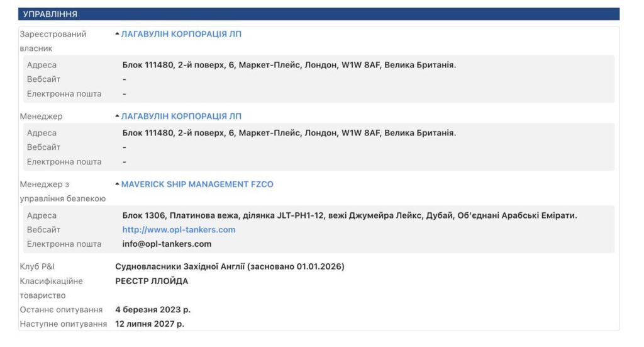Click the next survey date 12 липня 2027
The image size is (644, 347).
point(150,324)
